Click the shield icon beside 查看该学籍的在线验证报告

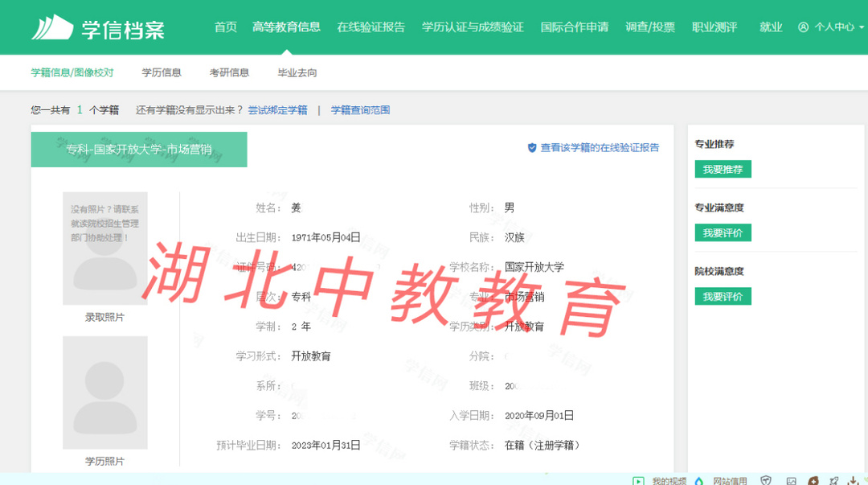pos(532,148)
